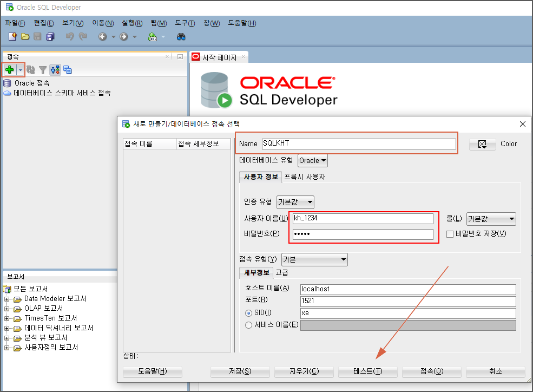Open the 실행 menu
Screen dimensions: 533x392
pos(132,23)
